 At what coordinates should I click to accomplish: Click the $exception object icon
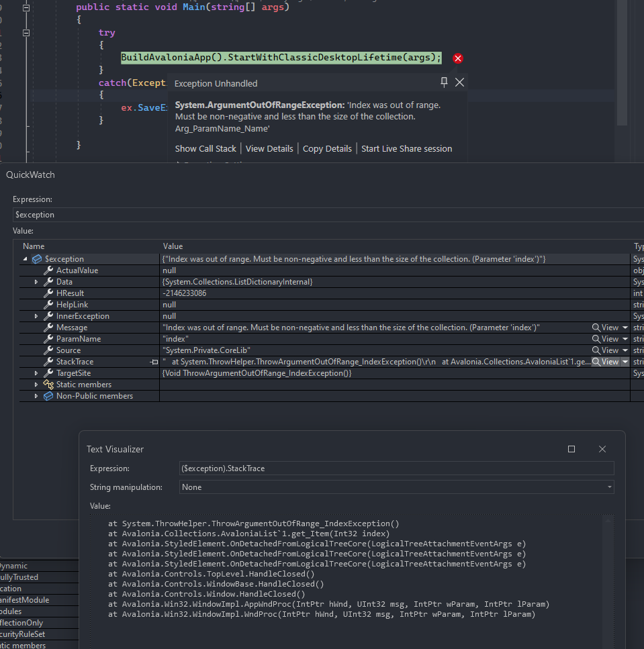pyautogui.click(x=36, y=258)
